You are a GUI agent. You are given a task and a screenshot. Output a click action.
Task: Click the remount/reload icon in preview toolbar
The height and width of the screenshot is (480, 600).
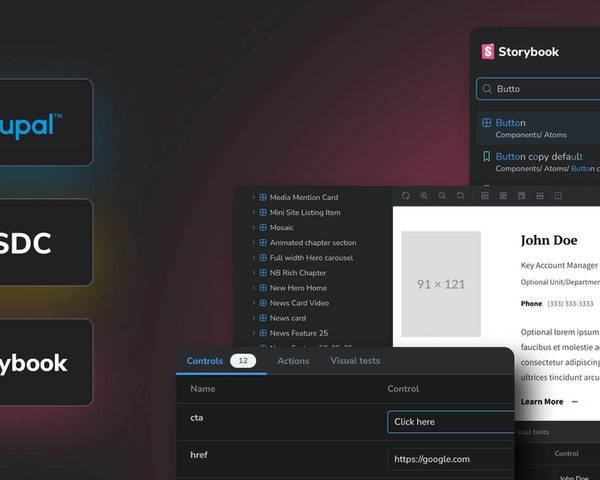pyautogui.click(x=406, y=196)
